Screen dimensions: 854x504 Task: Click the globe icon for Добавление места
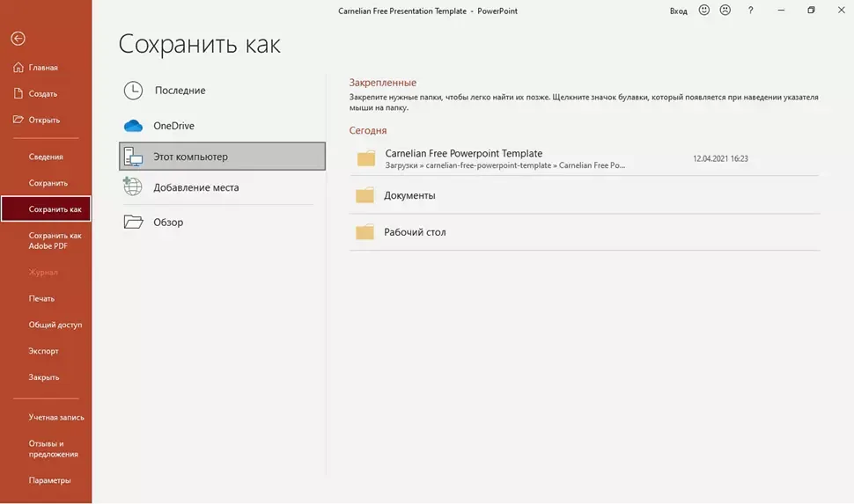point(133,186)
